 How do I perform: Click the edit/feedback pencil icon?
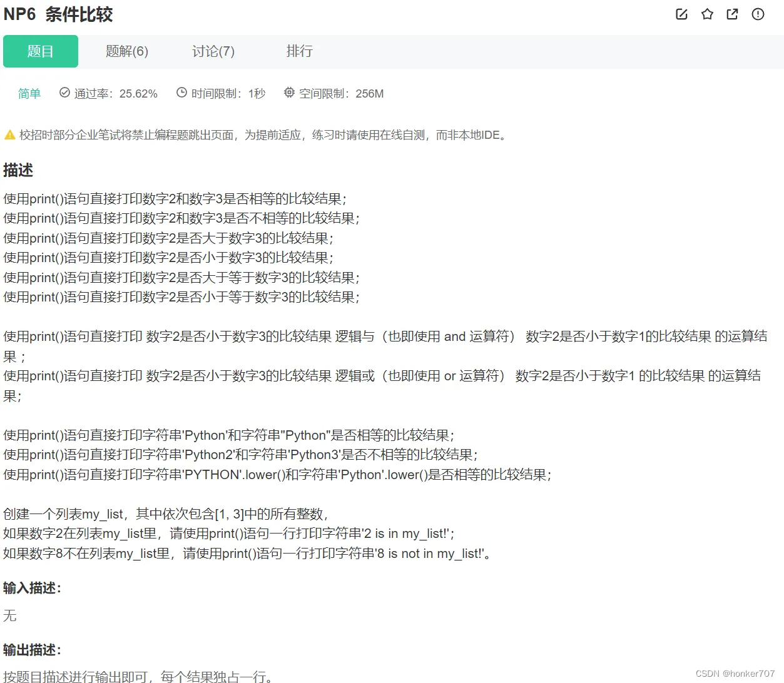pos(681,14)
